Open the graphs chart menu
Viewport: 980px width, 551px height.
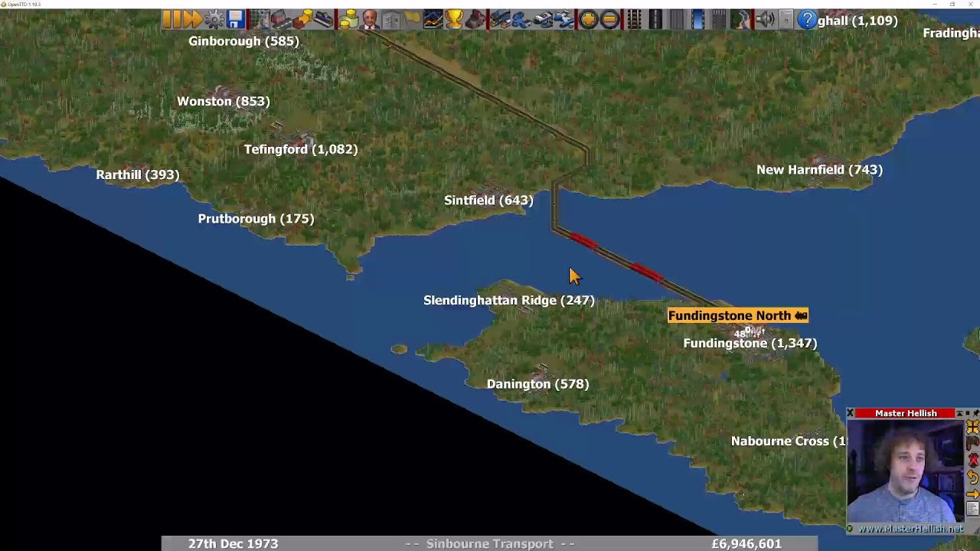coord(433,20)
